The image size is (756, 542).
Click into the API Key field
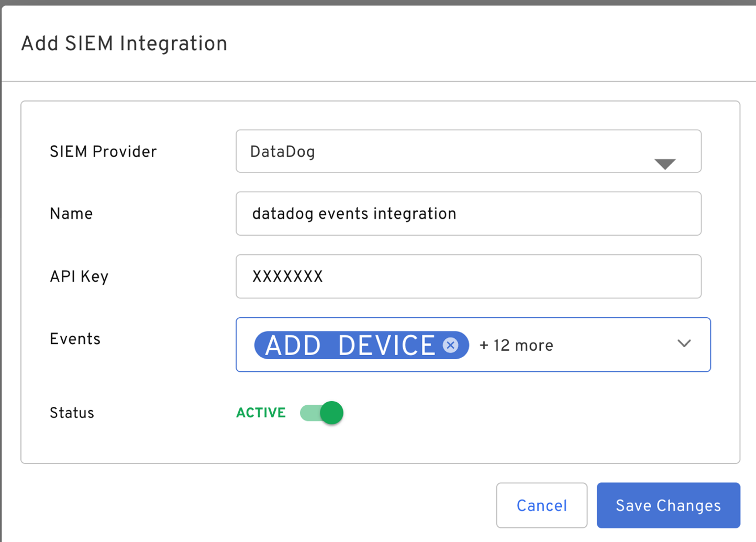click(x=468, y=276)
